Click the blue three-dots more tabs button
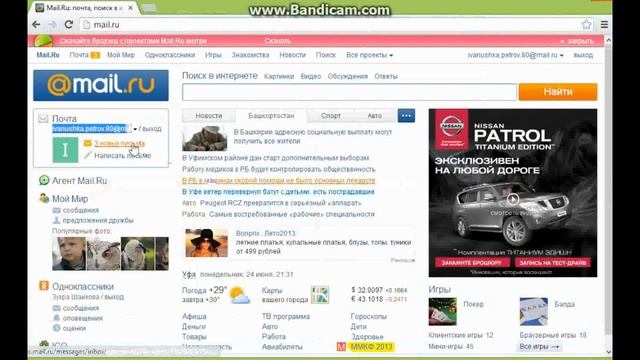 [406, 116]
